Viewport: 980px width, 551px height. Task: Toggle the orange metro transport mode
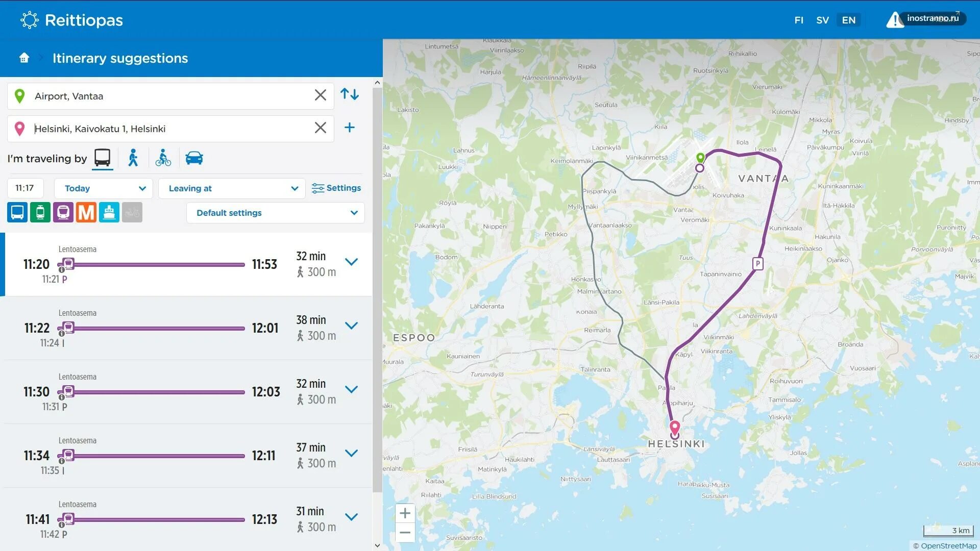click(x=86, y=212)
